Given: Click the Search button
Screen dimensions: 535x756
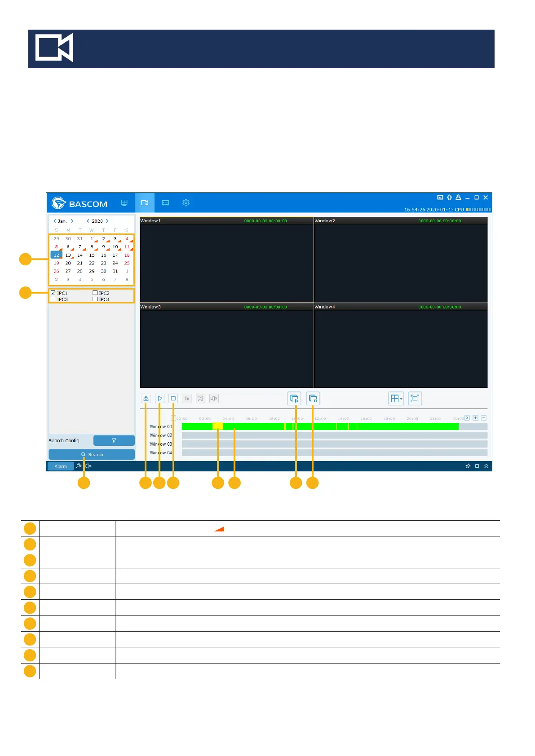Looking at the screenshot, I should pyautogui.click(x=92, y=454).
